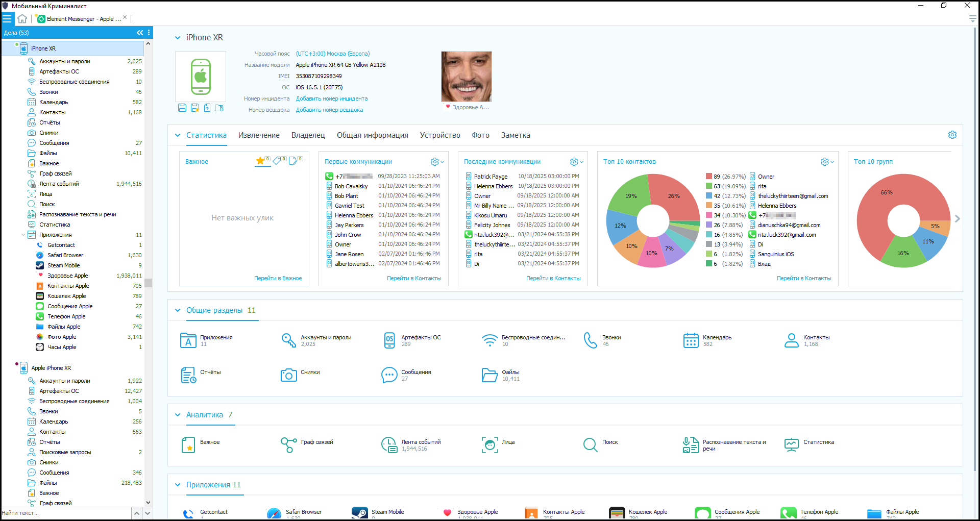
Task: Open Артефакты ОС tile icon
Action: (389, 340)
